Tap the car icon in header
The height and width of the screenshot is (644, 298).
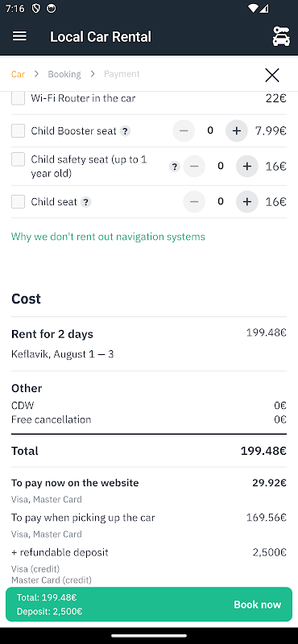pyautogui.click(x=281, y=36)
